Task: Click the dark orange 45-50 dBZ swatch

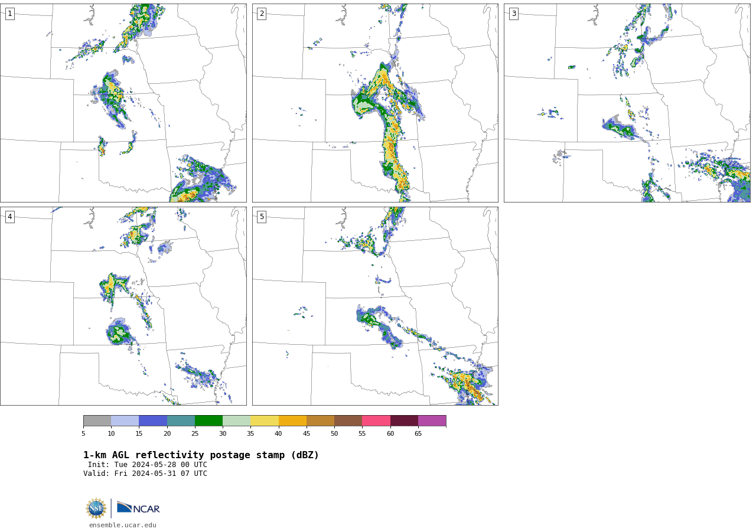Action: pyautogui.click(x=320, y=421)
